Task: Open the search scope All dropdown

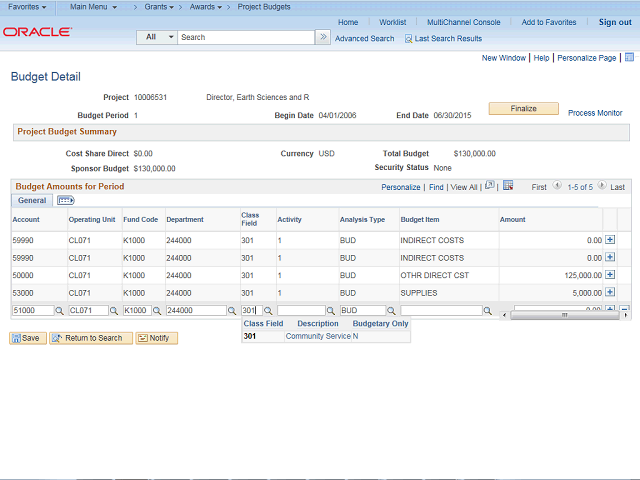Action: [x=157, y=37]
